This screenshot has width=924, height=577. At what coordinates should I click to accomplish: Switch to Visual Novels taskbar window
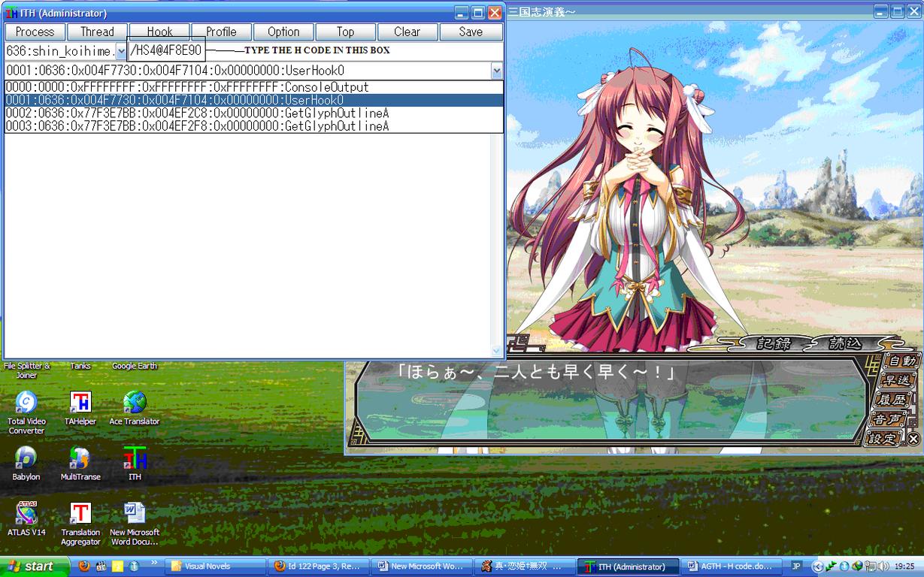(x=215, y=566)
